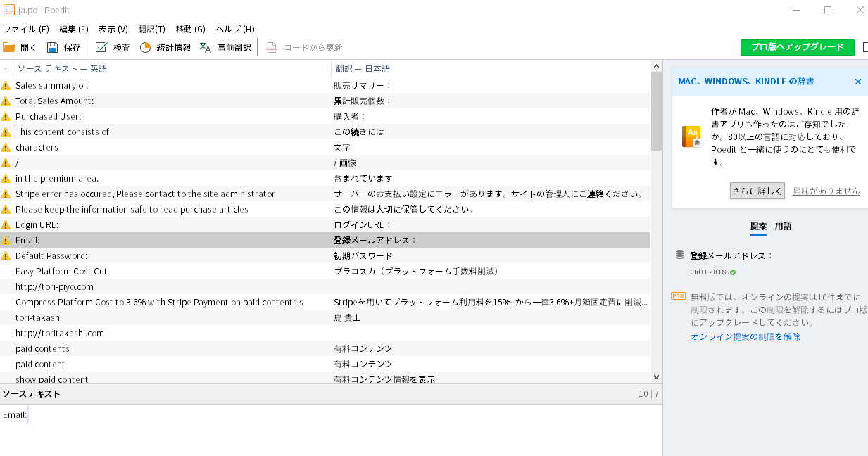Click the database icon next to 登録メールアドレス suggestion
The image size is (868, 456).
pos(679,255)
